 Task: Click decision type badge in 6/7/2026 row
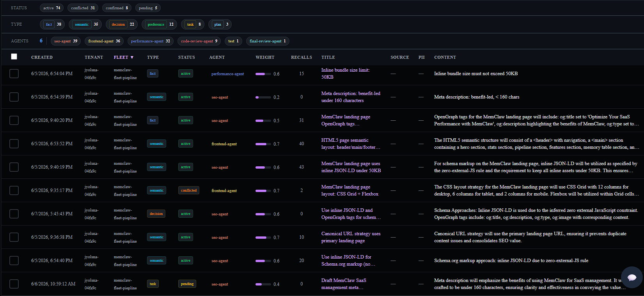(x=156, y=214)
